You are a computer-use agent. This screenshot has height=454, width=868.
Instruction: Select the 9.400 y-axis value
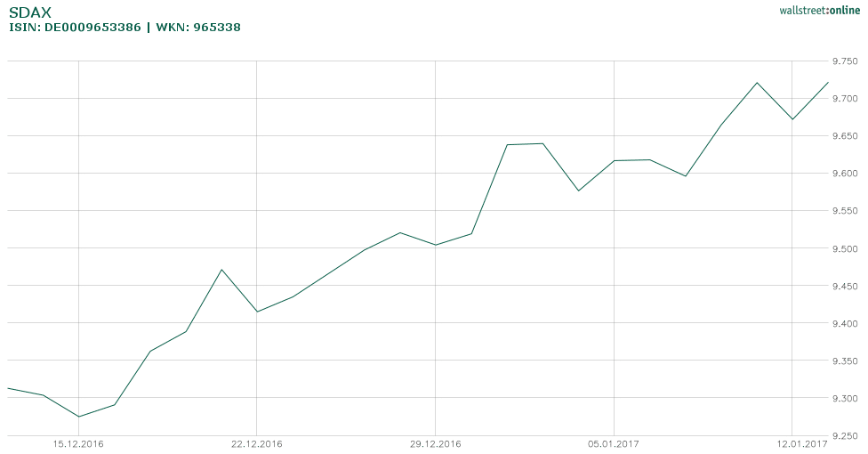(x=844, y=323)
